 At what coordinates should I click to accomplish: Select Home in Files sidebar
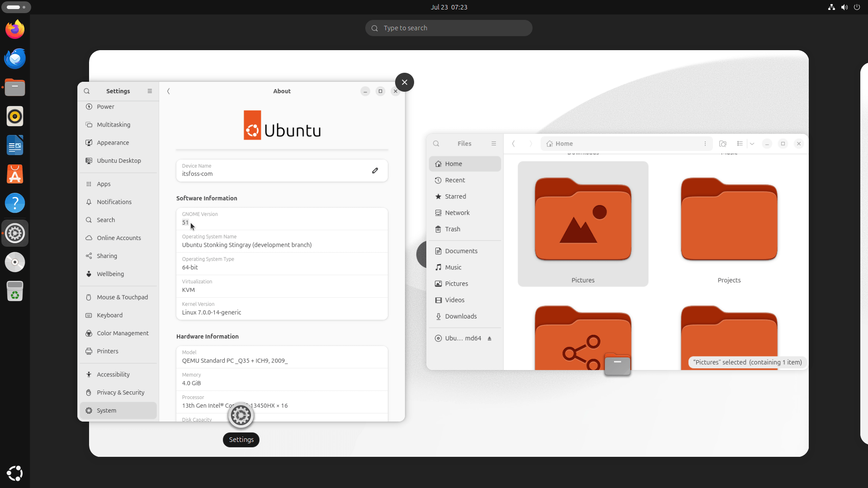pyautogui.click(x=465, y=164)
